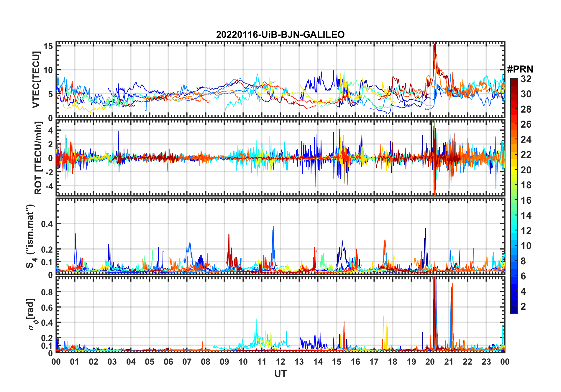Select x-axis hour label 11
The width and height of the screenshot is (561, 392).
pyautogui.click(x=262, y=362)
